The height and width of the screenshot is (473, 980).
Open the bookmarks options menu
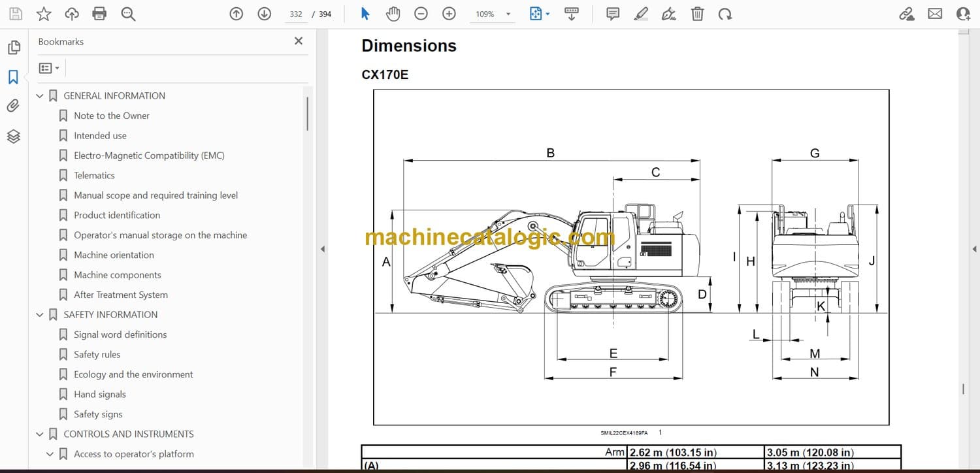[x=49, y=68]
